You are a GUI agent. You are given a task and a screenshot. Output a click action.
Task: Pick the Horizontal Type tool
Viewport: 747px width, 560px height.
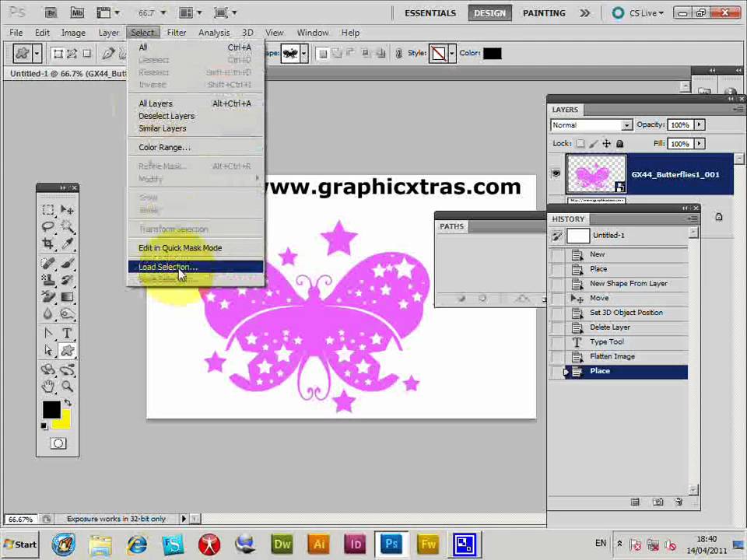coord(67,334)
